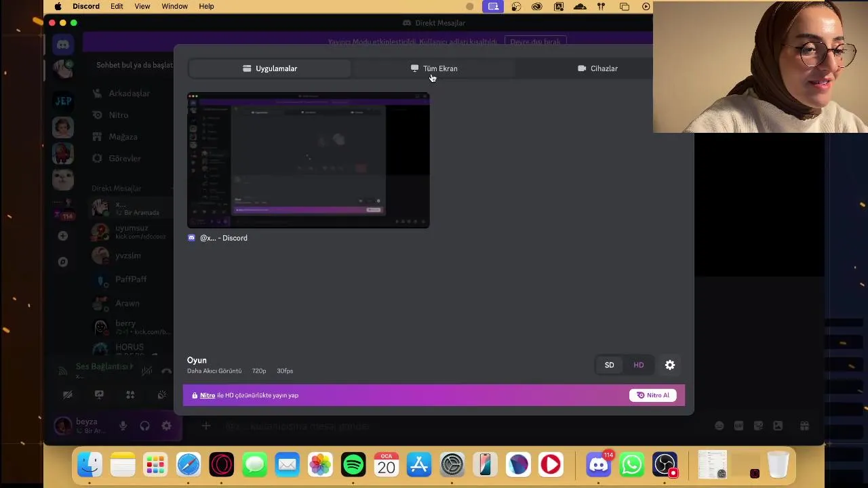868x488 pixels.
Task: Open the Nitro link in purple banner
Action: click(x=208, y=395)
